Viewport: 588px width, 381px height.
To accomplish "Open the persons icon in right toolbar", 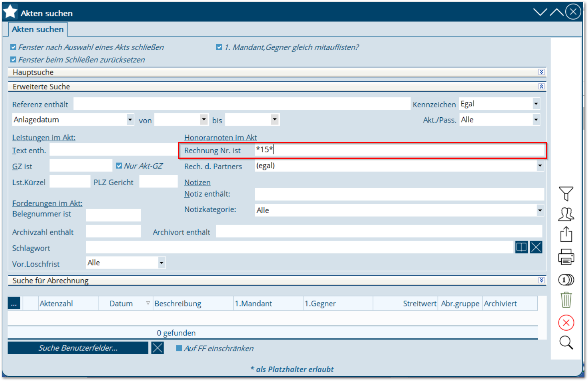I will [566, 214].
